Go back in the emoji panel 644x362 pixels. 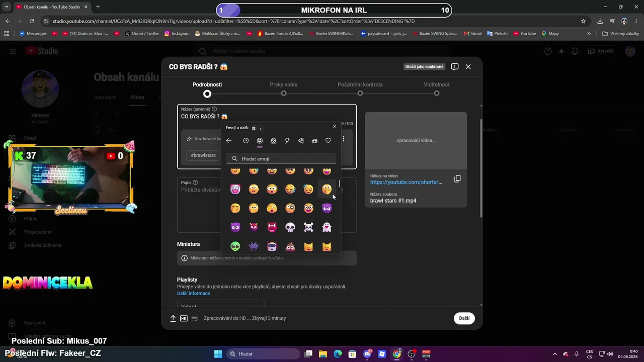click(x=229, y=141)
